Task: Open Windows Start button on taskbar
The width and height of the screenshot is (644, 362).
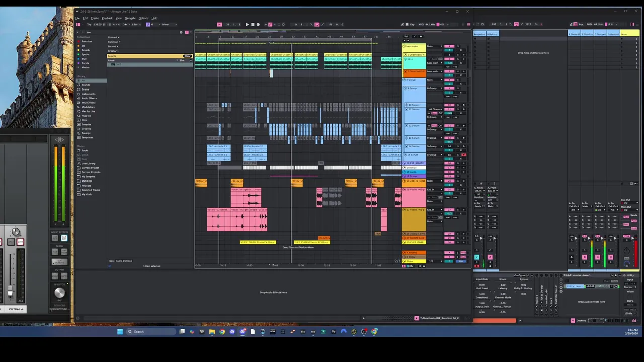Action: tap(120, 331)
